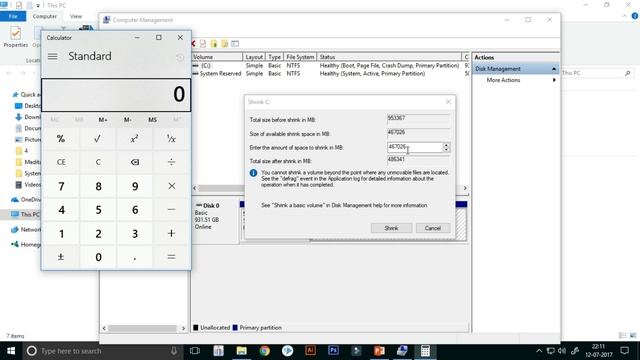Screen dimensions: 640x360
Task: Click digit 7 in Calculator
Action: (61, 186)
